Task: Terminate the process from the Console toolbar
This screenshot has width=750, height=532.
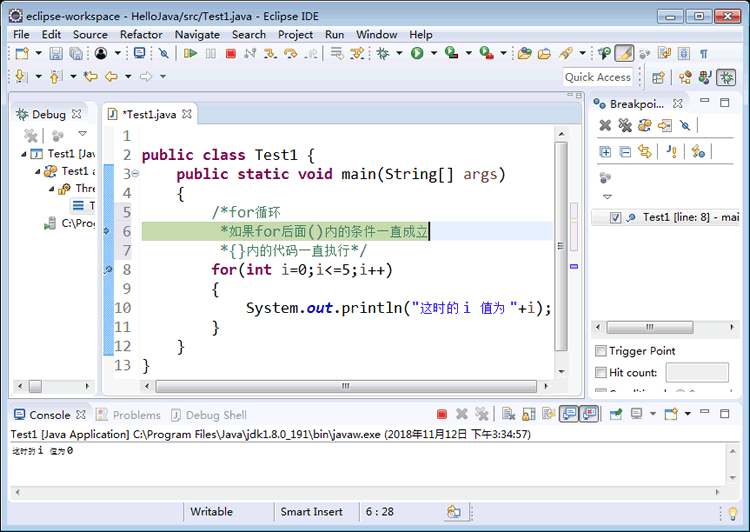Action: pyautogui.click(x=441, y=414)
